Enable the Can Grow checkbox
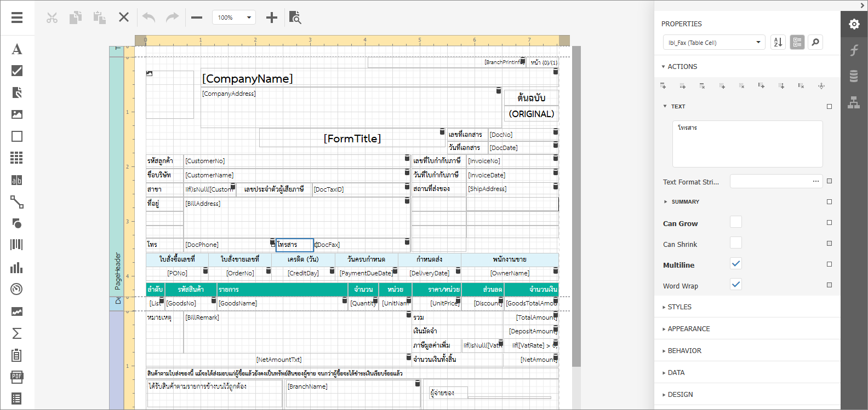Viewport: 868px width, 410px height. (735, 222)
